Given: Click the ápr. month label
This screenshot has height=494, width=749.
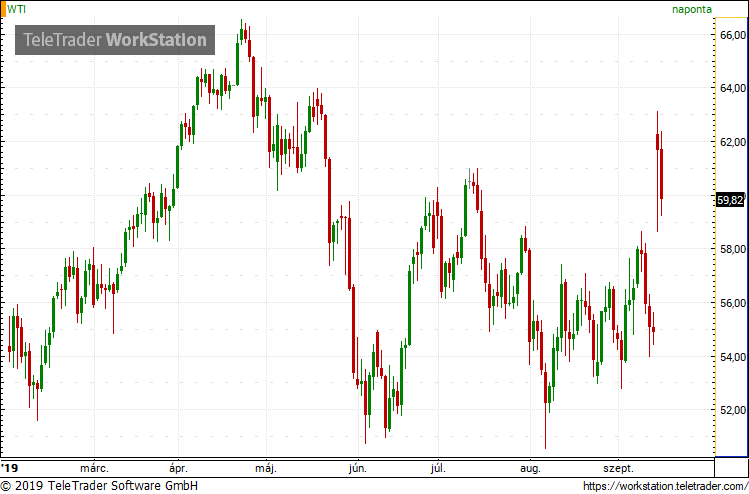Looking at the screenshot, I should [x=180, y=468].
